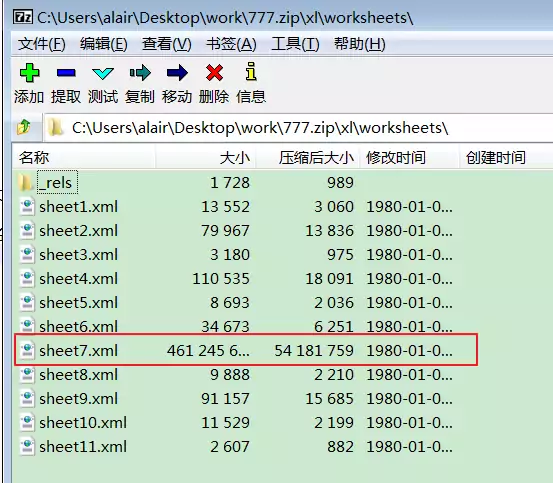This screenshot has height=483, width=553.
Task: Click the sheet7.xml file icon
Action: click(27, 350)
